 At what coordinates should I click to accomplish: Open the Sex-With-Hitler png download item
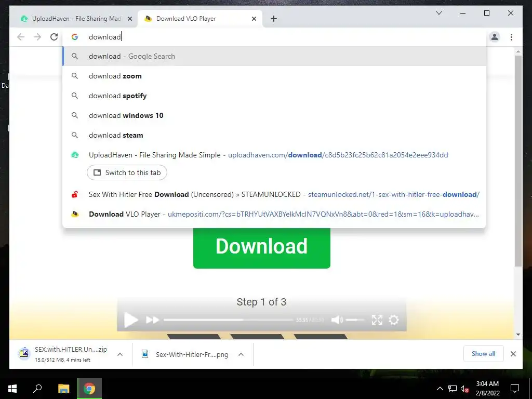coord(185,354)
